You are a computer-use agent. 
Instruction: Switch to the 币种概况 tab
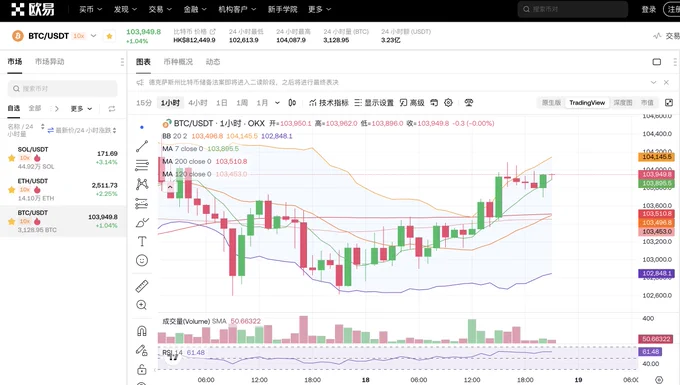click(178, 62)
